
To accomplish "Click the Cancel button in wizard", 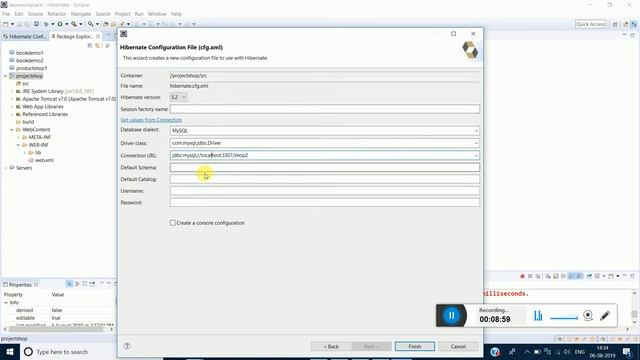I will (x=458, y=346).
